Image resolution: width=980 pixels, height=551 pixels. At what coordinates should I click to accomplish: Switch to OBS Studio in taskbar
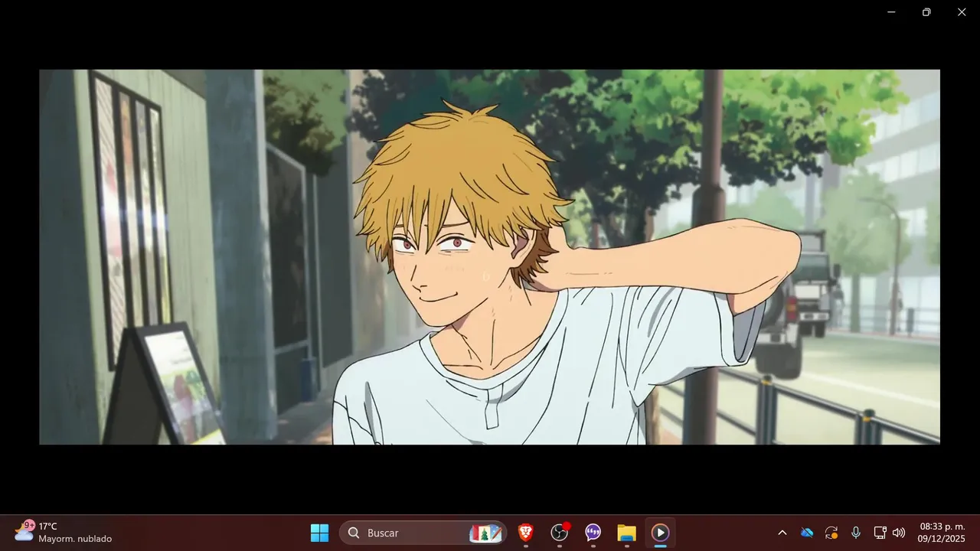point(560,533)
